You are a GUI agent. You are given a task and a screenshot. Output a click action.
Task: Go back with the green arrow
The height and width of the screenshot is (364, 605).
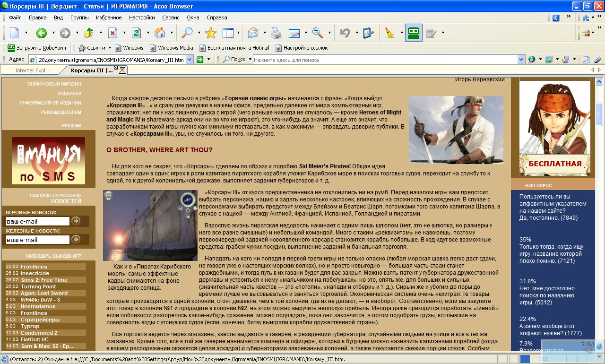coord(42,33)
